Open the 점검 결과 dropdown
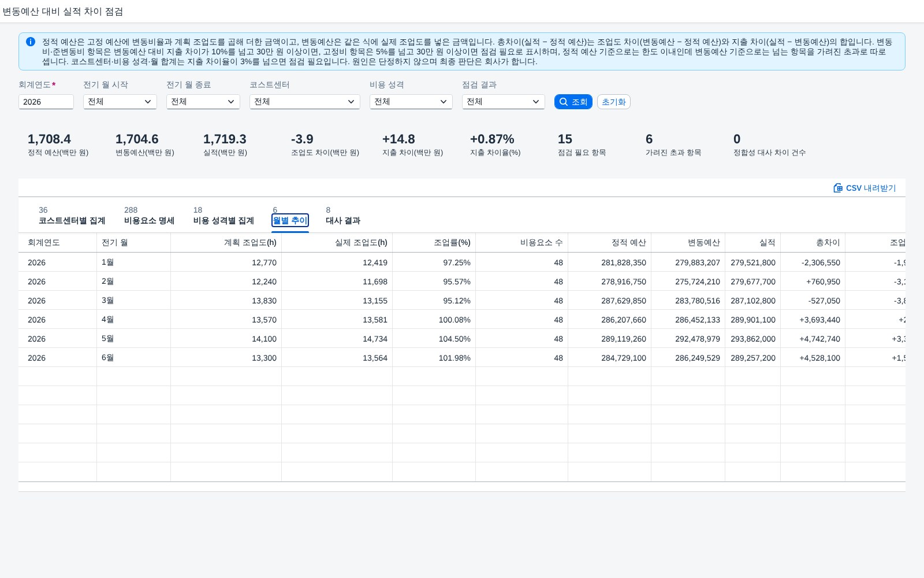 pyautogui.click(x=504, y=102)
